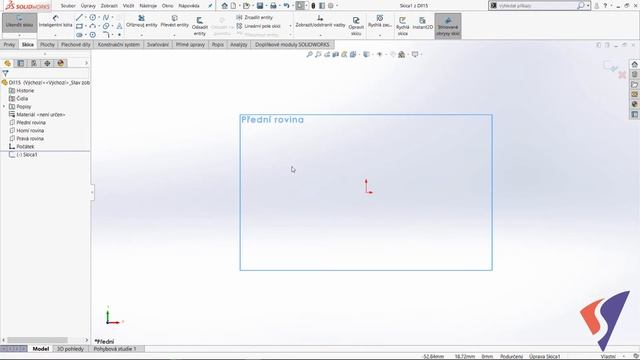
Task: Pick the Corner Rectangle sketch tool
Action: (80, 26)
